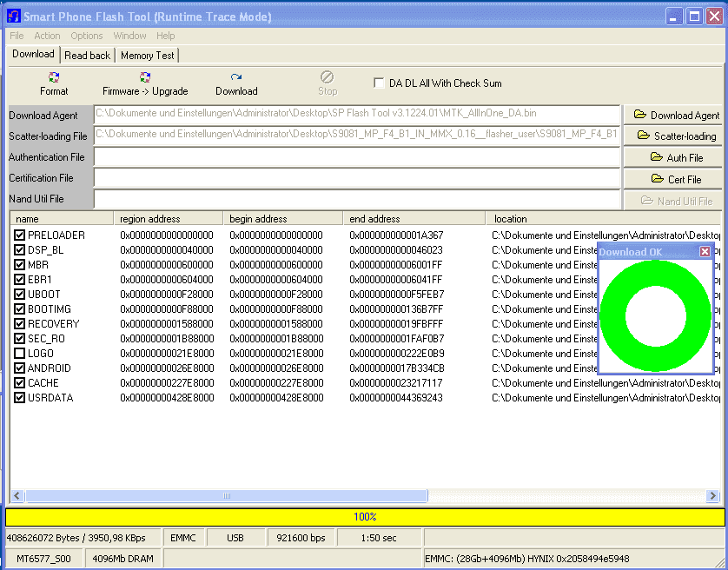The height and width of the screenshot is (570, 728).
Task: Click the end address column header
Action: (x=414, y=219)
